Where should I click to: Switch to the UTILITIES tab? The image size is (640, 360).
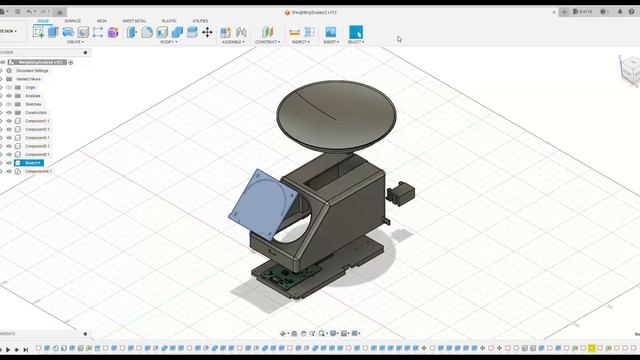[200, 21]
